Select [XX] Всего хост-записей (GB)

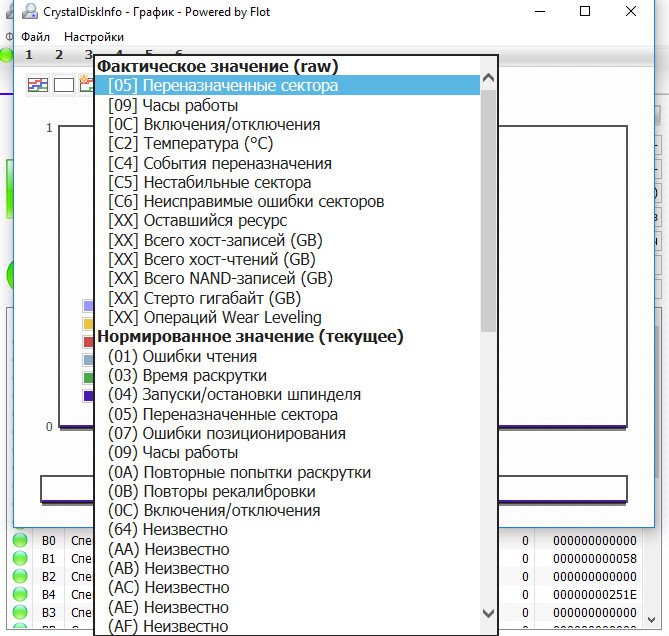[x=287, y=240]
